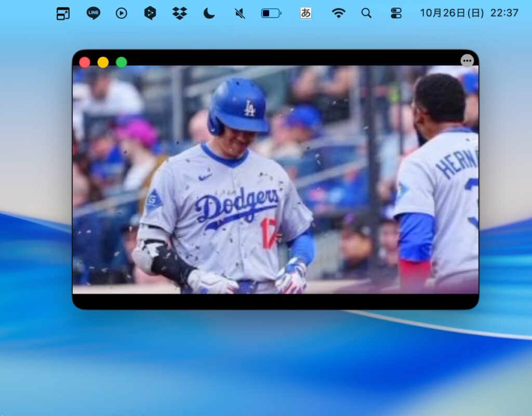Open Wi-Fi status menu
The width and height of the screenshot is (532, 416).
coord(338,14)
